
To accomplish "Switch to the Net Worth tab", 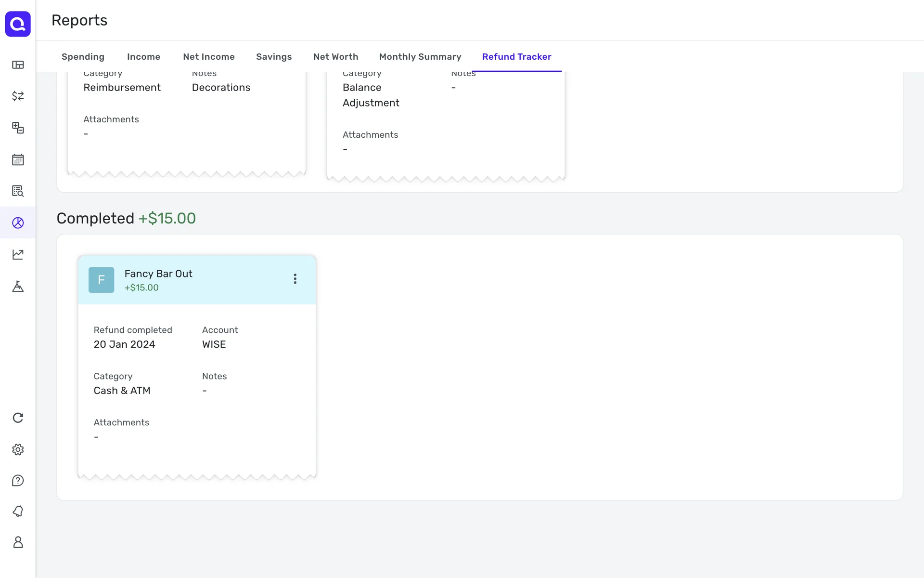I will click(335, 57).
